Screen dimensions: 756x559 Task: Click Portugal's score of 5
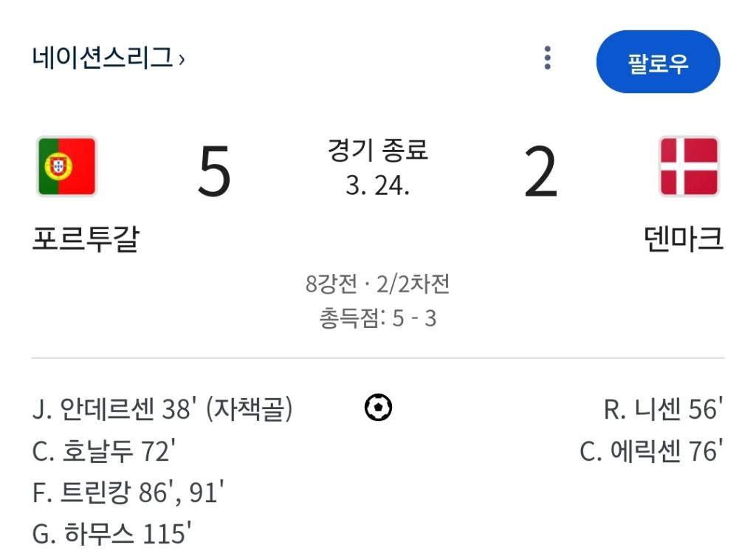click(214, 173)
